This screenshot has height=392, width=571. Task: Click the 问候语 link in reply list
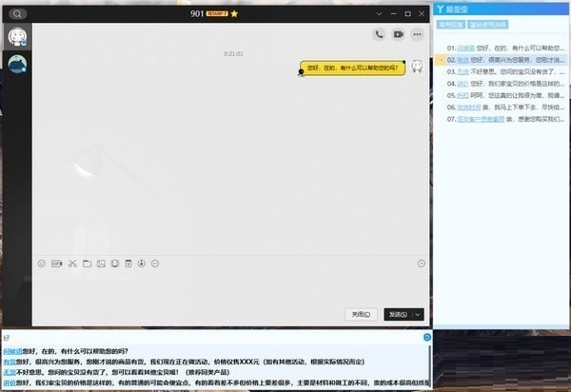[463, 46]
